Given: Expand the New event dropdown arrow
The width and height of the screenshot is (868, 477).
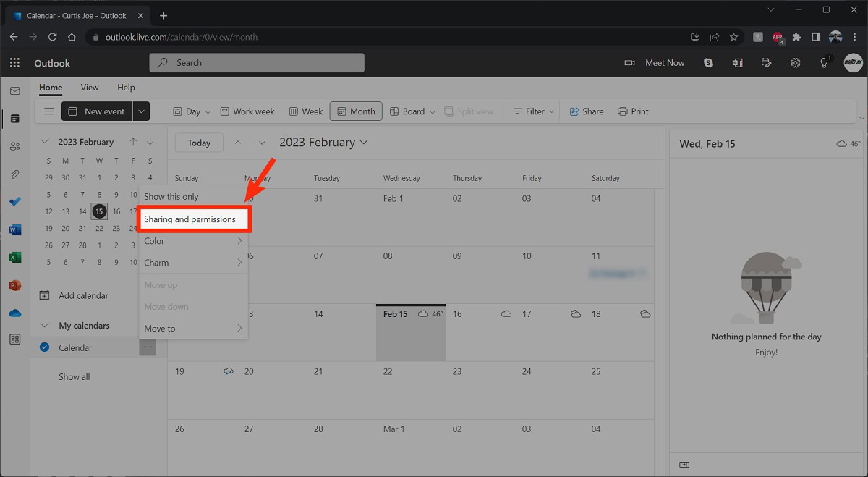Looking at the screenshot, I should coord(142,111).
